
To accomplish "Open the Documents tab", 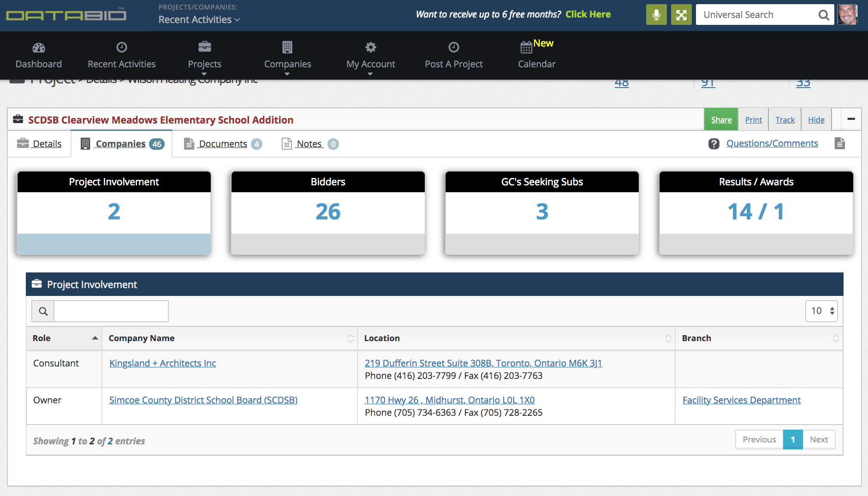I will pyautogui.click(x=223, y=144).
